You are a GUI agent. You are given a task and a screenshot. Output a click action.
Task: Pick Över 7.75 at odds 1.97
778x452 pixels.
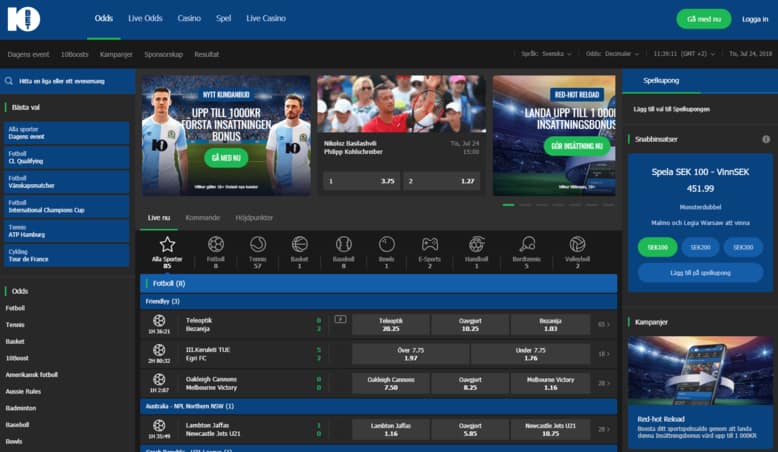coord(410,354)
